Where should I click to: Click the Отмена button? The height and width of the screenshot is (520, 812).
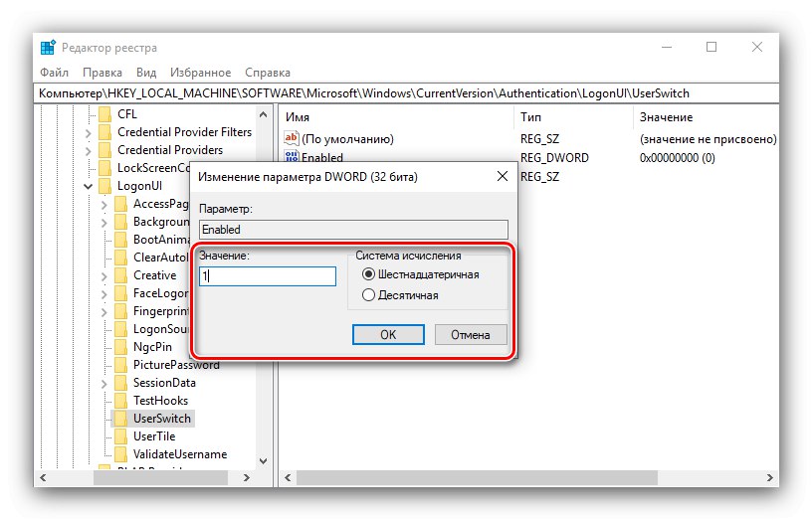[471, 335]
